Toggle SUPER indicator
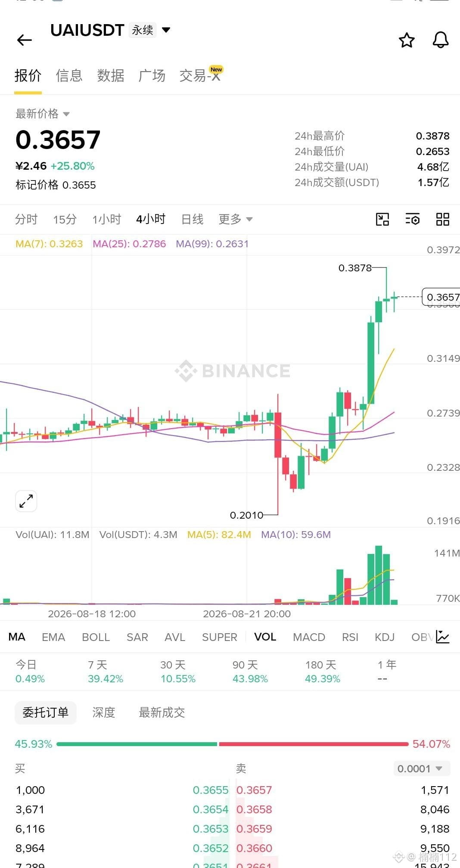Image resolution: width=460 pixels, height=868 pixels. [220, 637]
